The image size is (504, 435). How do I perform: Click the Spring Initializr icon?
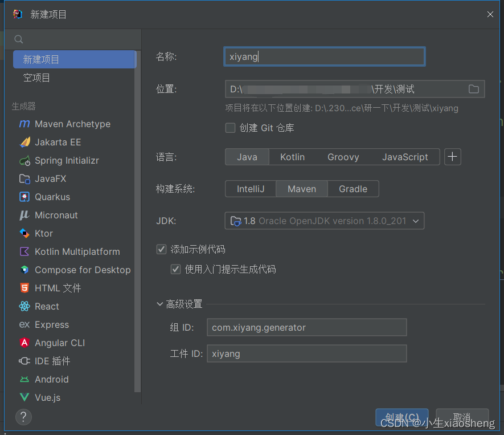pos(24,161)
